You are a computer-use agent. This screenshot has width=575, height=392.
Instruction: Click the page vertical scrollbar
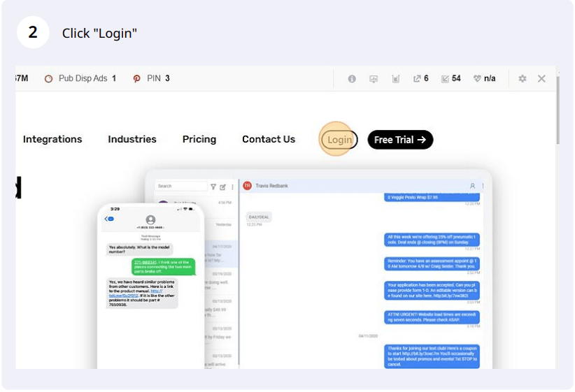(558, 110)
